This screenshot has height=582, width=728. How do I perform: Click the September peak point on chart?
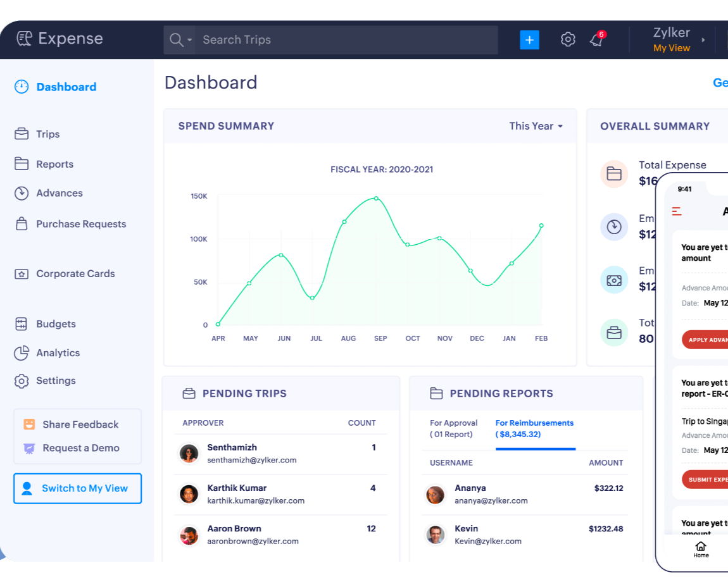(376, 198)
